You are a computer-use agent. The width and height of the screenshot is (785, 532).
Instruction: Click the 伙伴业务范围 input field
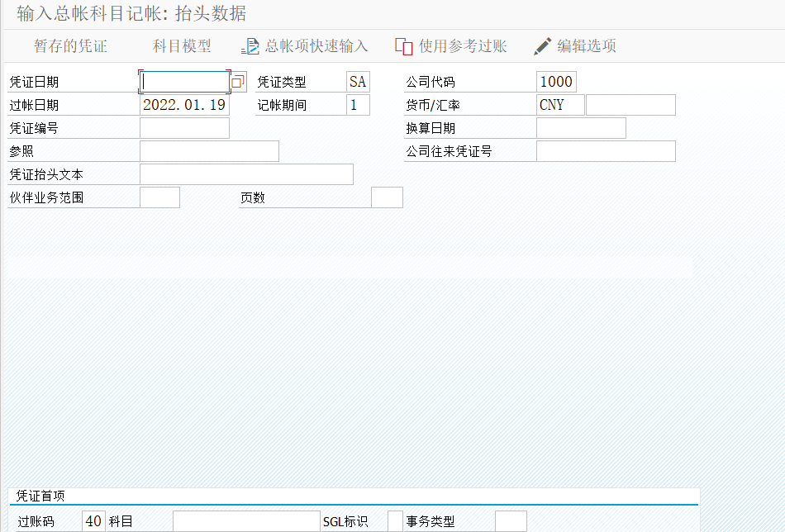pos(159,197)
